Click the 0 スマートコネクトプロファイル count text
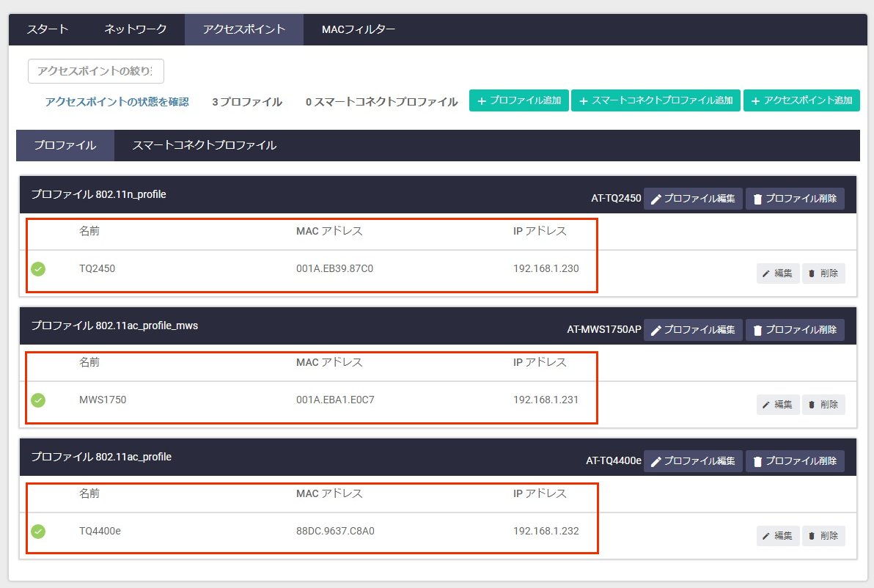 pyautogui.click(x=382, y=102)
